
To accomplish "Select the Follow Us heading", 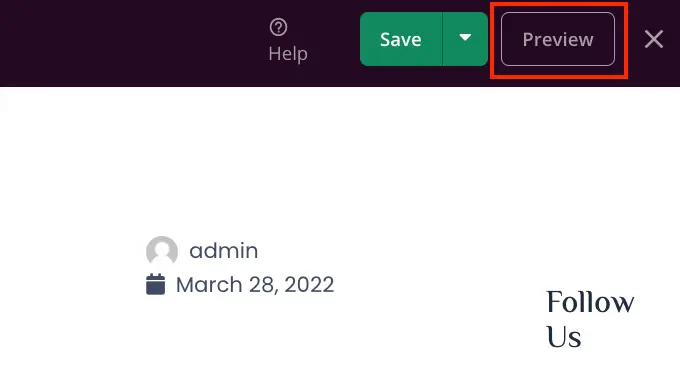I will click(590, 319).
